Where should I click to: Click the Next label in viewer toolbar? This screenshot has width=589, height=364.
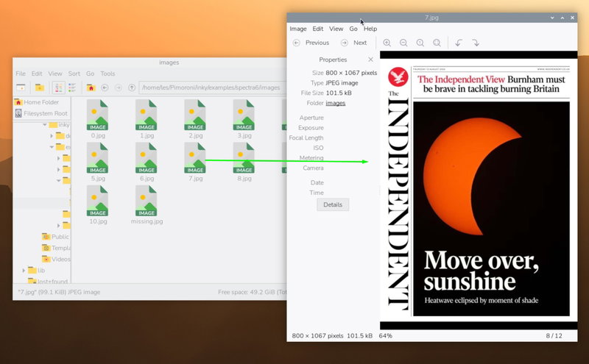[x=360, y=43]
